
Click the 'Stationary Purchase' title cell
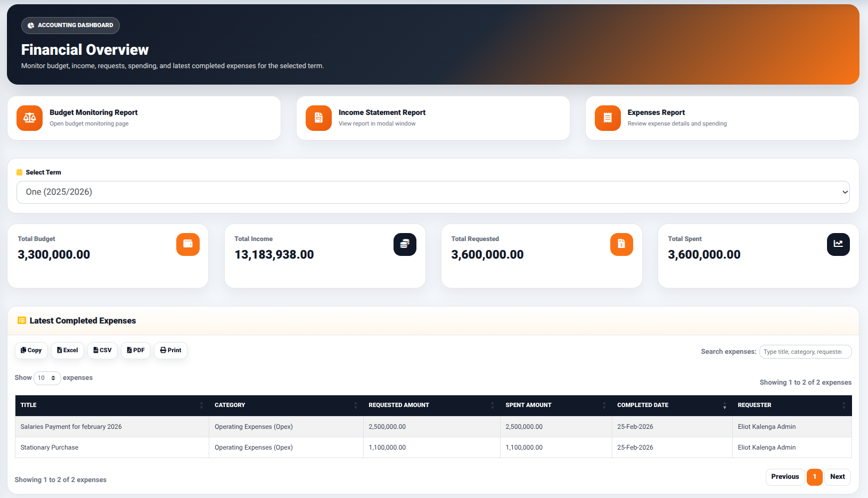(112, 447)
